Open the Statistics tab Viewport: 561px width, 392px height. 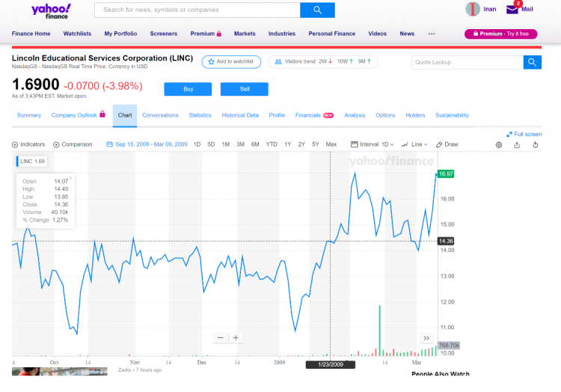[x=200, y=115]
